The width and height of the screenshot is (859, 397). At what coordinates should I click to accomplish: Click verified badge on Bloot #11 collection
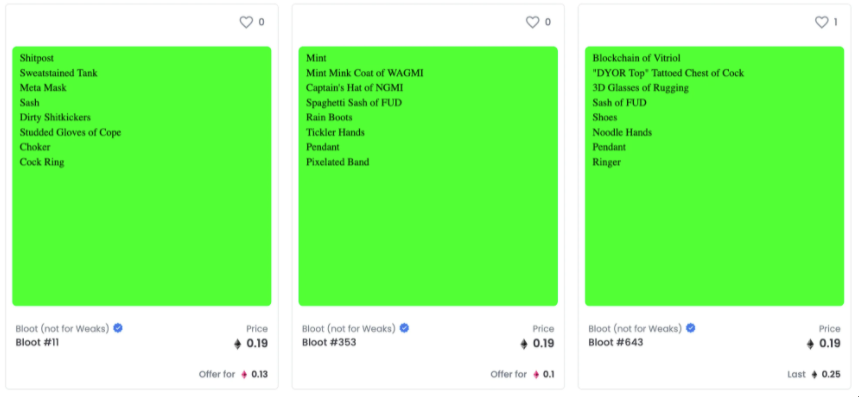pyautogui.click(x=118, y=328)
